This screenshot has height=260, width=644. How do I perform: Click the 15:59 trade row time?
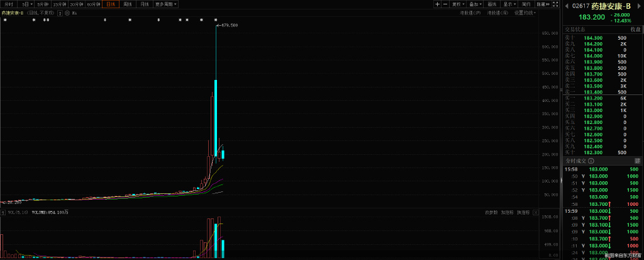(x=570, y=211)
